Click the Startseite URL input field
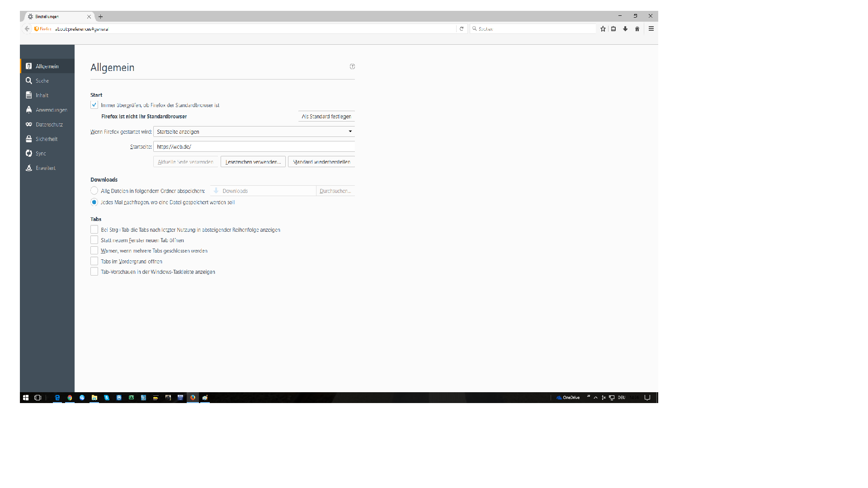This screenshot has width=868, height=488. tap(254, 147)
